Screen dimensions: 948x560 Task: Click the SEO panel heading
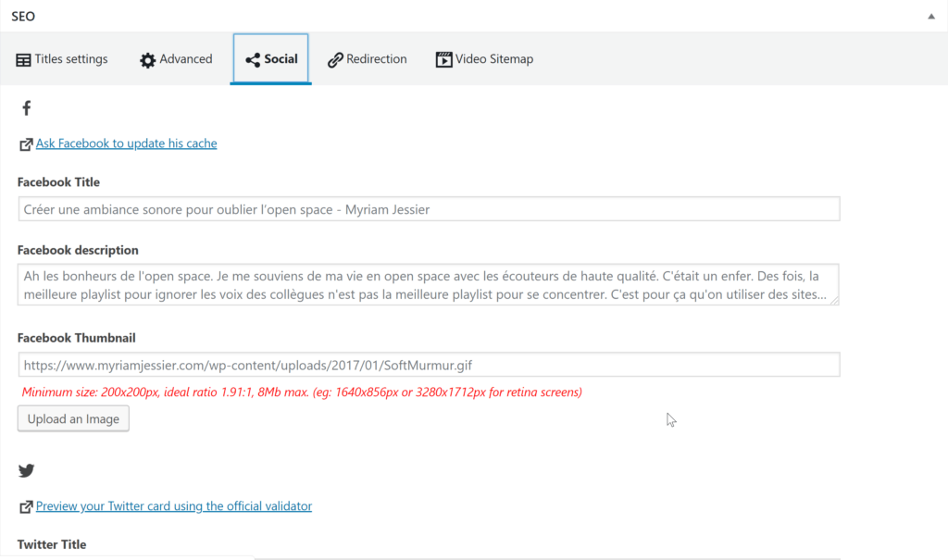click(23, 17)
